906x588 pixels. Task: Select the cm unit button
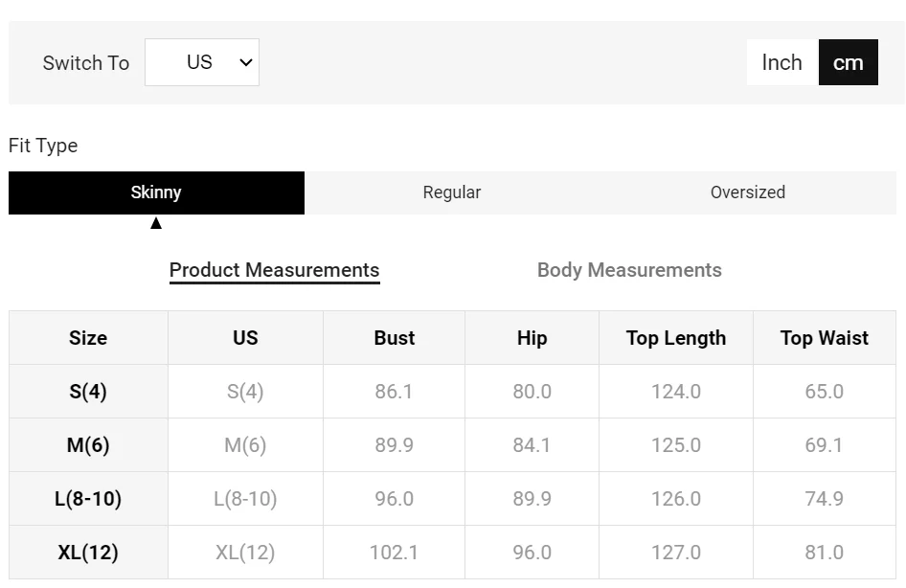(848, 62)
